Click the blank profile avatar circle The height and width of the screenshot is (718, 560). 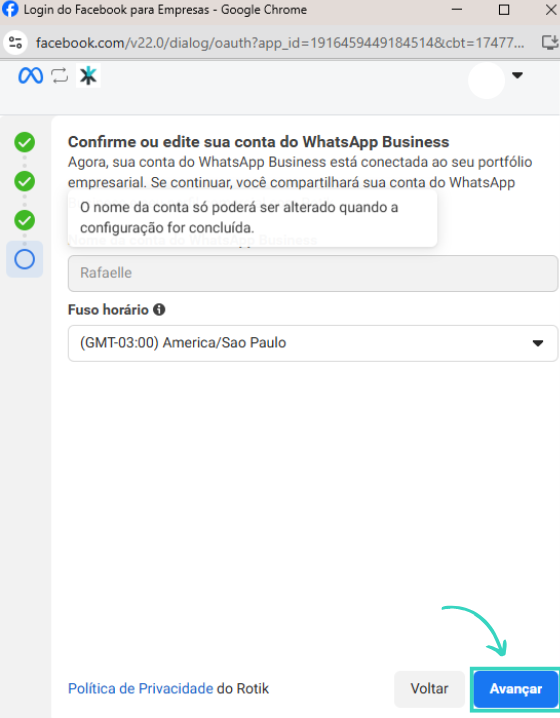(x=486, y=80)
